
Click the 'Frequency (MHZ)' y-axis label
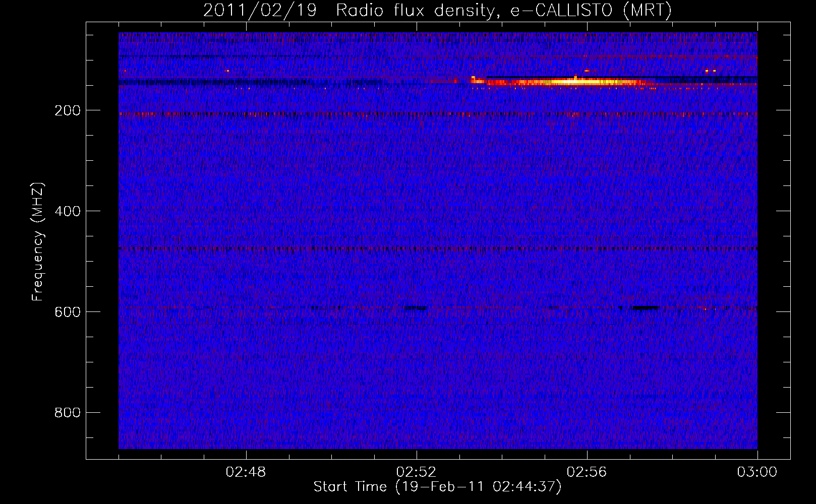click(38, 241)
